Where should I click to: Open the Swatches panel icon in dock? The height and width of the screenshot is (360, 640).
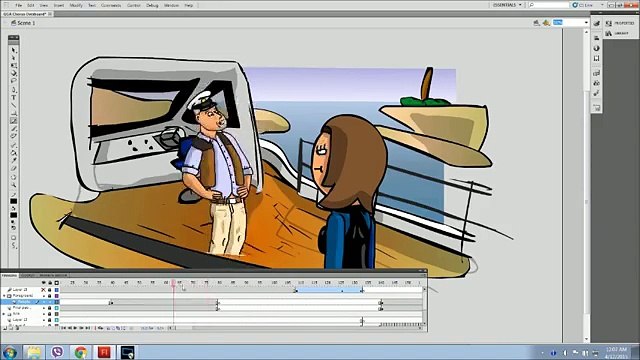tap(596, 38)
